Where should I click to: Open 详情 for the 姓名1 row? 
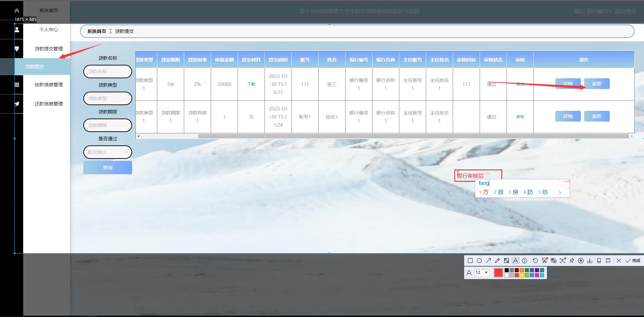tap(568, 116)
